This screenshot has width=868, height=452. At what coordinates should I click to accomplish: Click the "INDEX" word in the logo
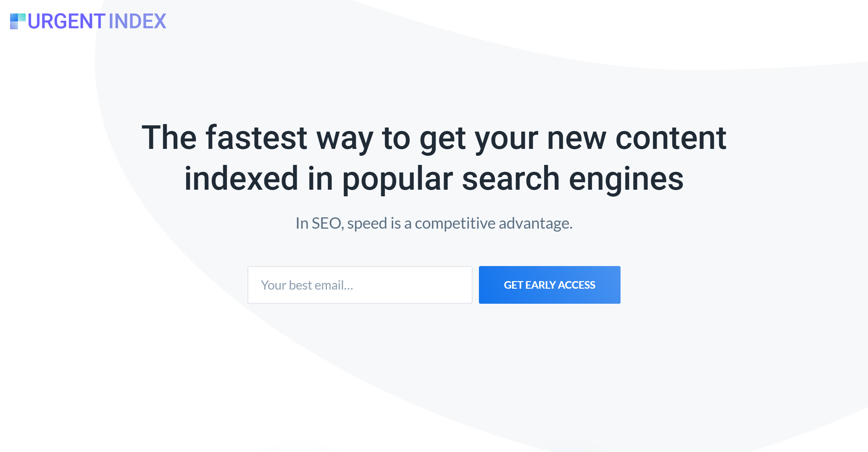137,21
